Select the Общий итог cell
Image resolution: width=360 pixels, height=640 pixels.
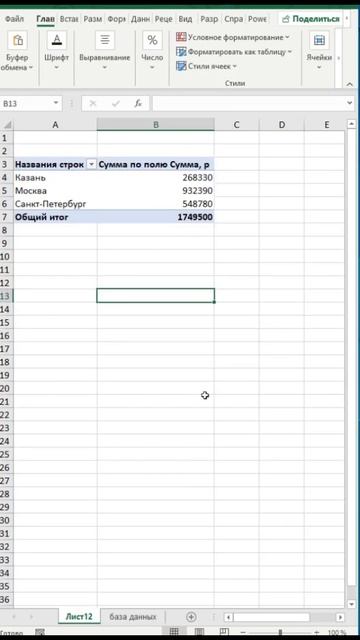coord(56,217)
